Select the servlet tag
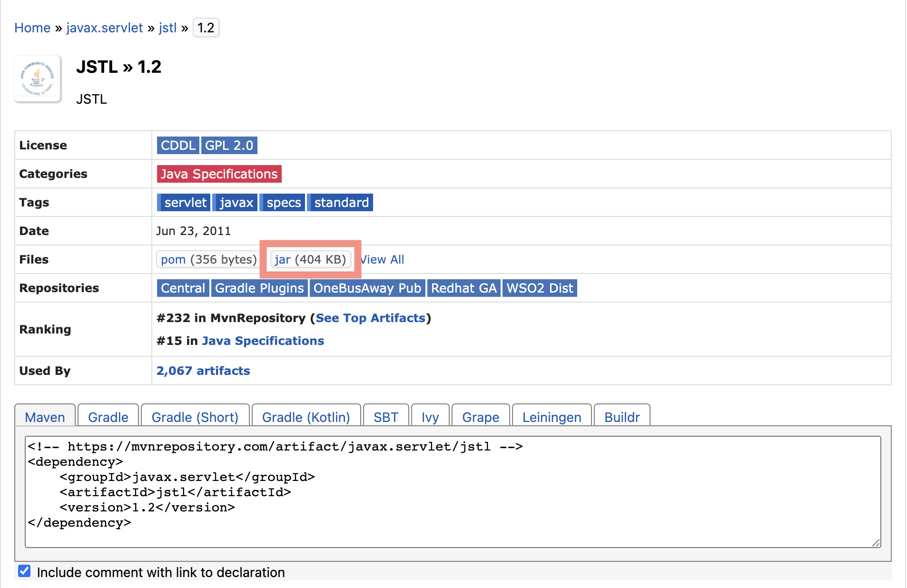The height and width of the screenshot is (588, 907). (x=184, y=203)
